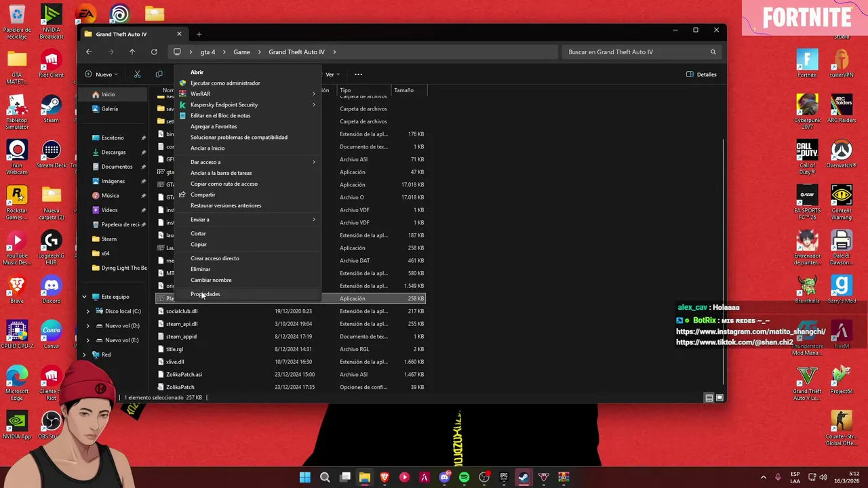Click the taskbar Search icon

coord(325,477)
